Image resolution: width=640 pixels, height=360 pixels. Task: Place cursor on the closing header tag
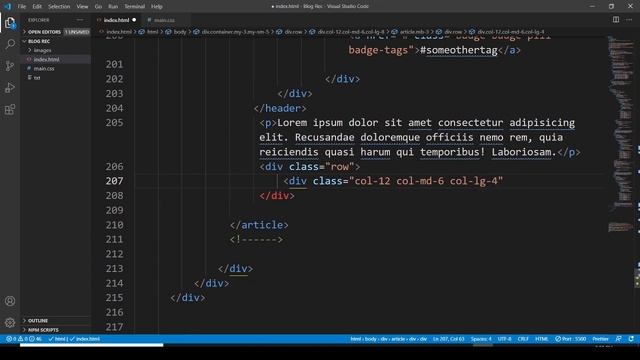(x=280, y=108)
